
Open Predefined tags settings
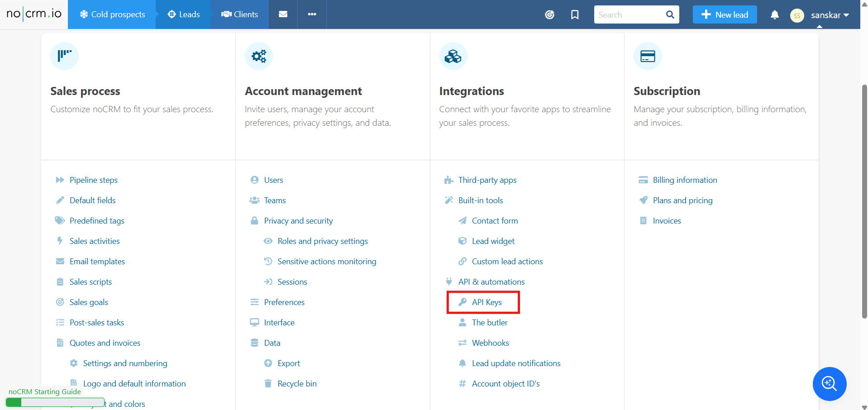97,221
